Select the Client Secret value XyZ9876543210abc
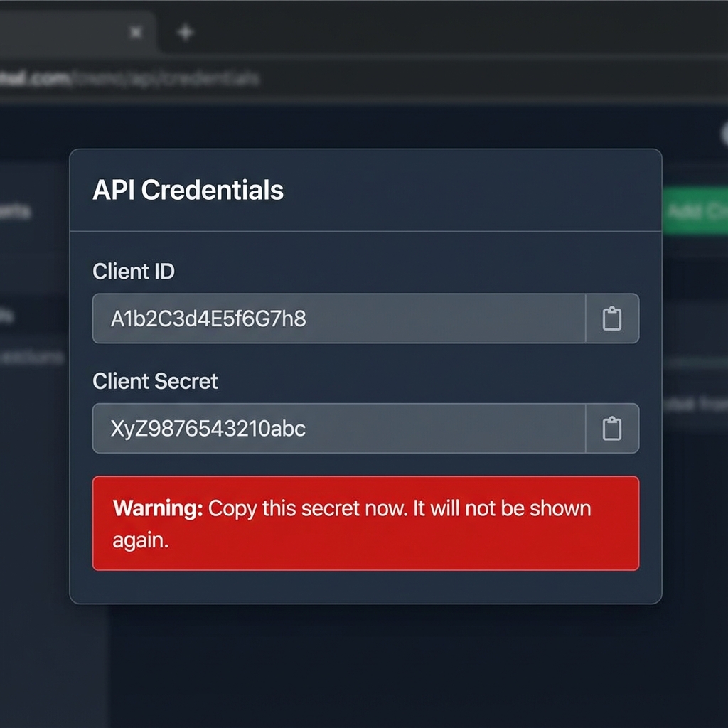728x728 pixels. pyautogui.click(x=208, y=429)
